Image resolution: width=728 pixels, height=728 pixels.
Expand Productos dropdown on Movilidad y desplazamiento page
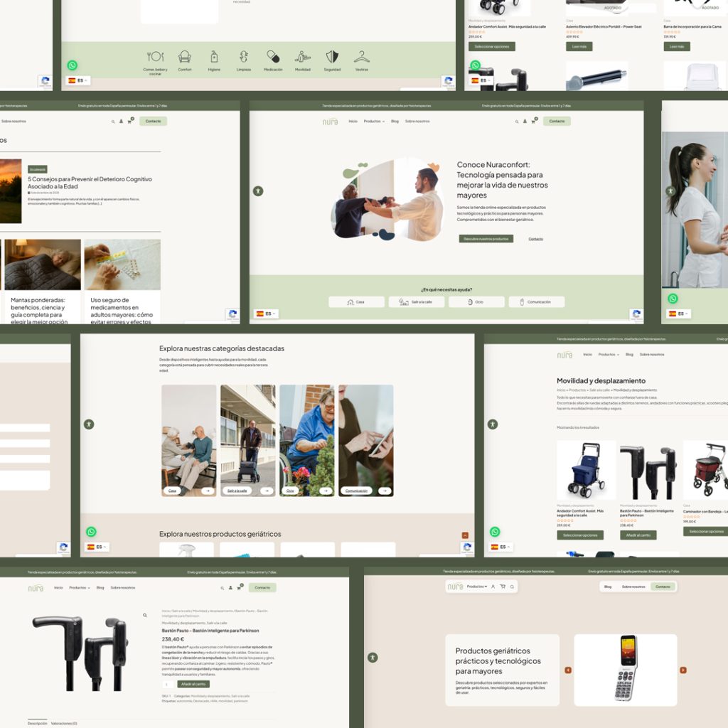click(609, 354)
